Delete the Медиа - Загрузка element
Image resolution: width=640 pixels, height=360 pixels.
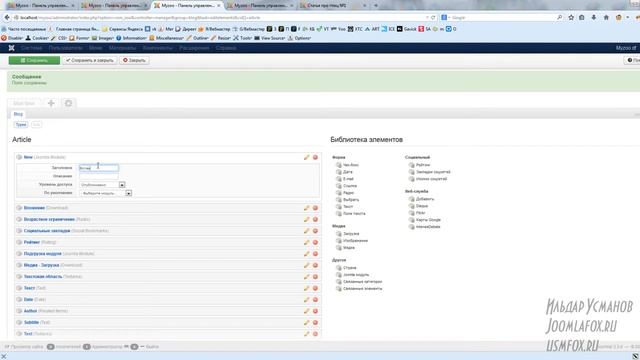[x=315, y=265]
